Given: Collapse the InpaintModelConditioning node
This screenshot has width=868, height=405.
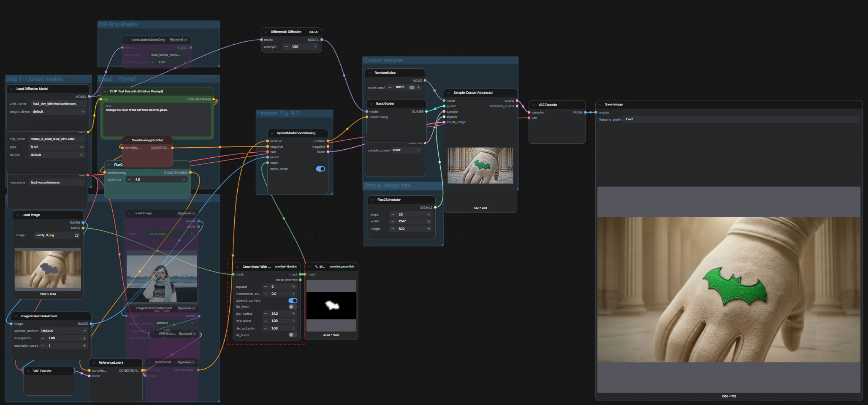Looking at the screenshot, I should tap(272, 133).
